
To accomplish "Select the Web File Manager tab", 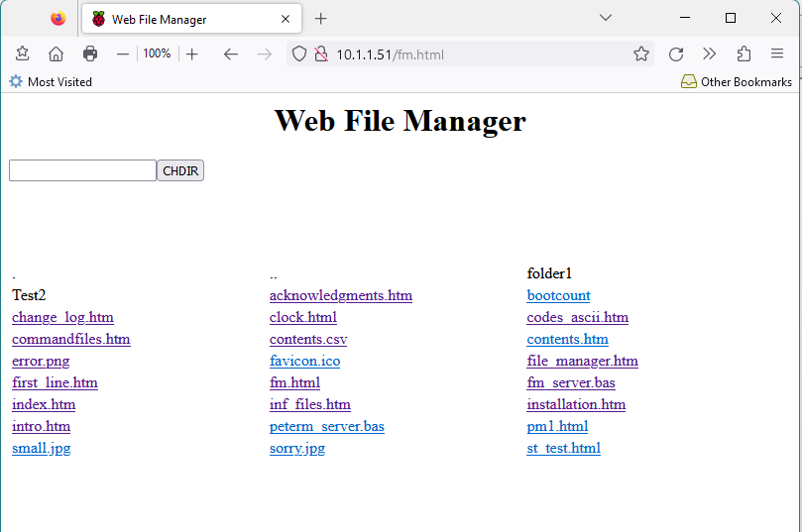I will click(x=178, y=19).
